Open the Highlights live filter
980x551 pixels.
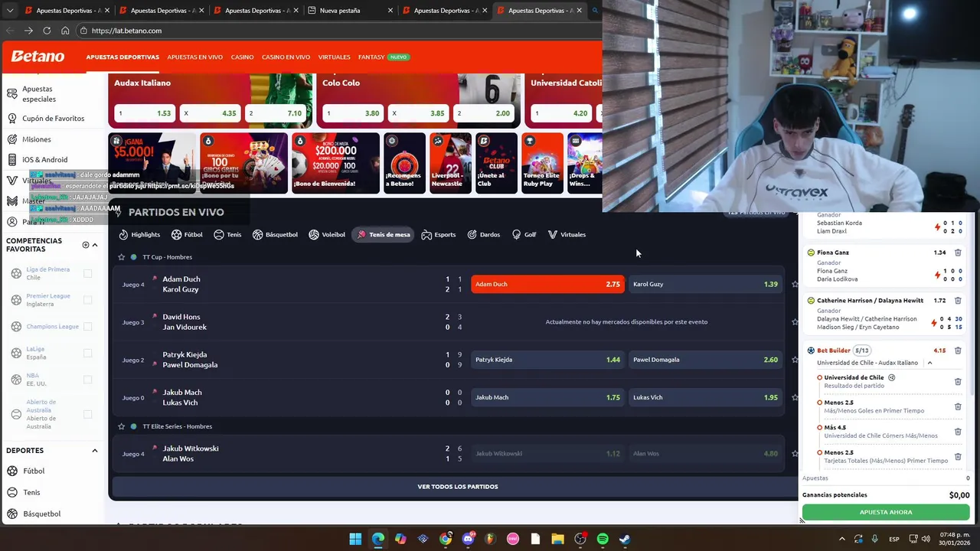139,234
